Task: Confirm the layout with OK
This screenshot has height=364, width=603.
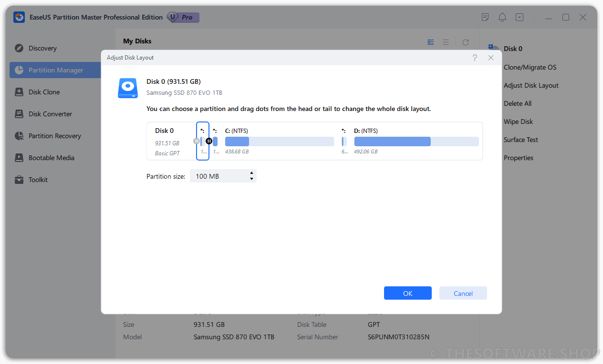Action: [408, 293]
